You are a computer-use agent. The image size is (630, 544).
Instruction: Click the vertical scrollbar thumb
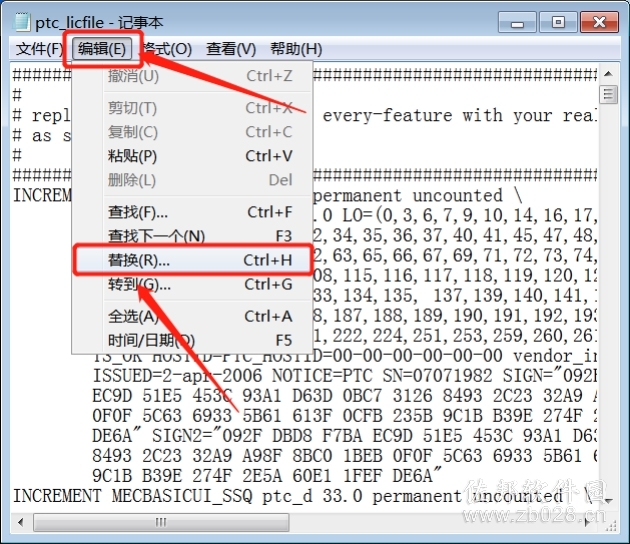608,95
